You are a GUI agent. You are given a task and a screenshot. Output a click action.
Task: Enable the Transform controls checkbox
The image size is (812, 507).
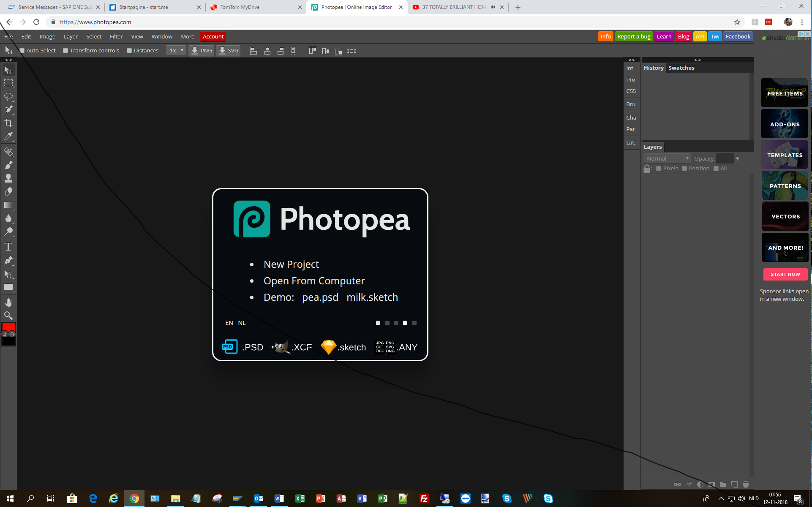[x=65, y=51]
